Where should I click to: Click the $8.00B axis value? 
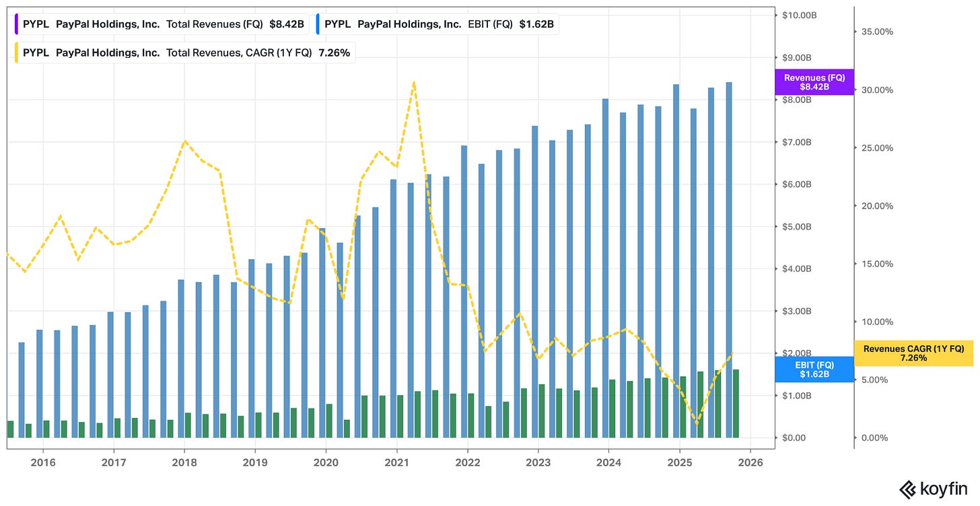tap(798, 100)
